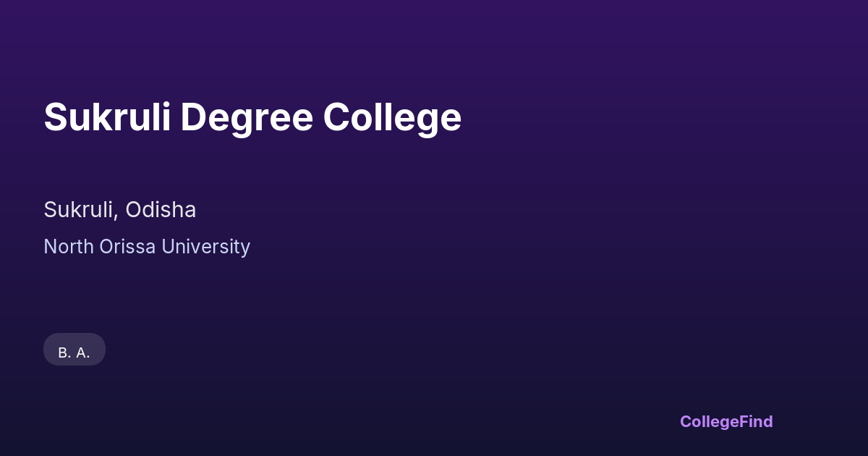Click the Sukruli Degree College heading
Image resolution: width=868 pixels, height=456 pixels.
click(x=252, y=117)
